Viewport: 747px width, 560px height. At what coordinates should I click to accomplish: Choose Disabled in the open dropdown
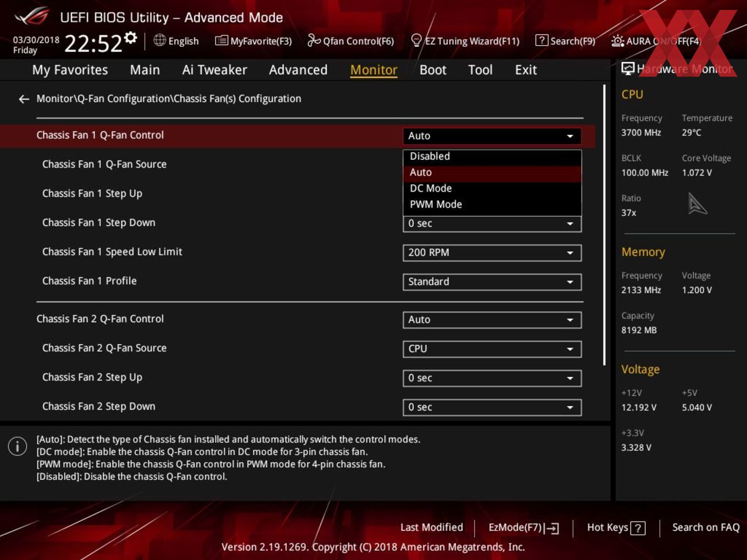coord(492,156)
